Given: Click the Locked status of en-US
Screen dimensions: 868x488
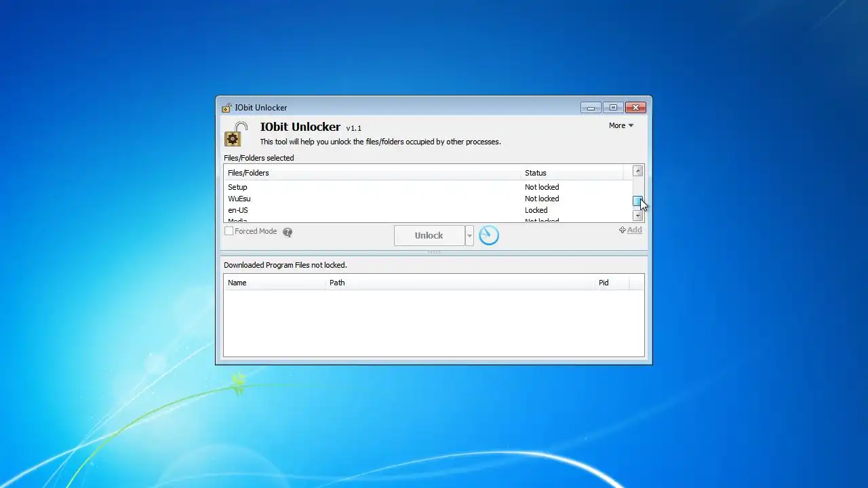Looking at the screenshot, I should (536, 210).
